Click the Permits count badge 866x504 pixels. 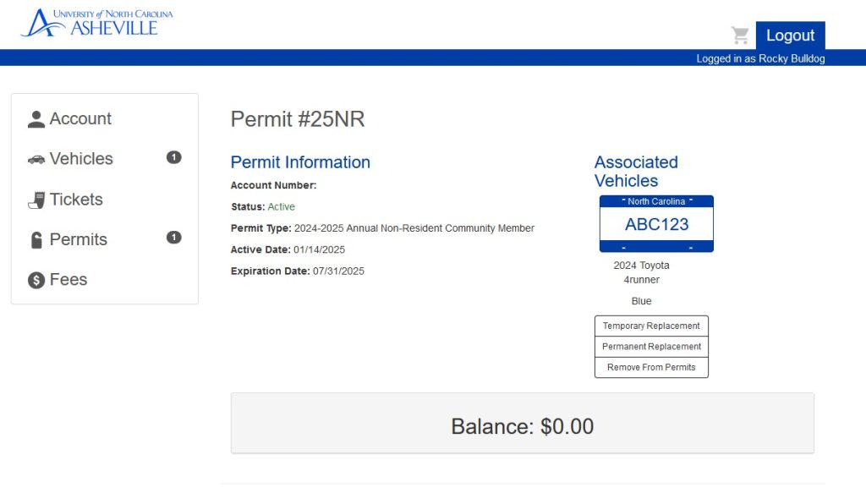tap(174, 238)
